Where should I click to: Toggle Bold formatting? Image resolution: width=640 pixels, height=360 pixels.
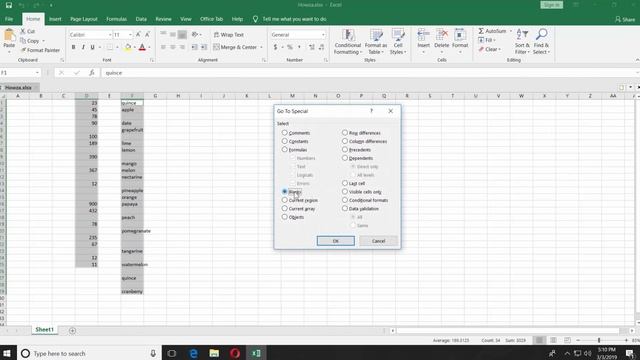[73, 47]
